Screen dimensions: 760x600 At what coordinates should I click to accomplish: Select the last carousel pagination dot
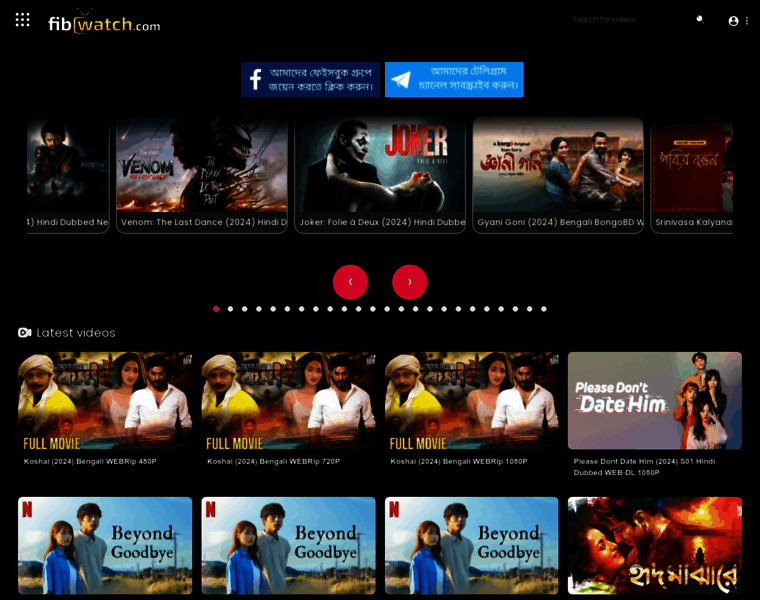tap(544, 309)
